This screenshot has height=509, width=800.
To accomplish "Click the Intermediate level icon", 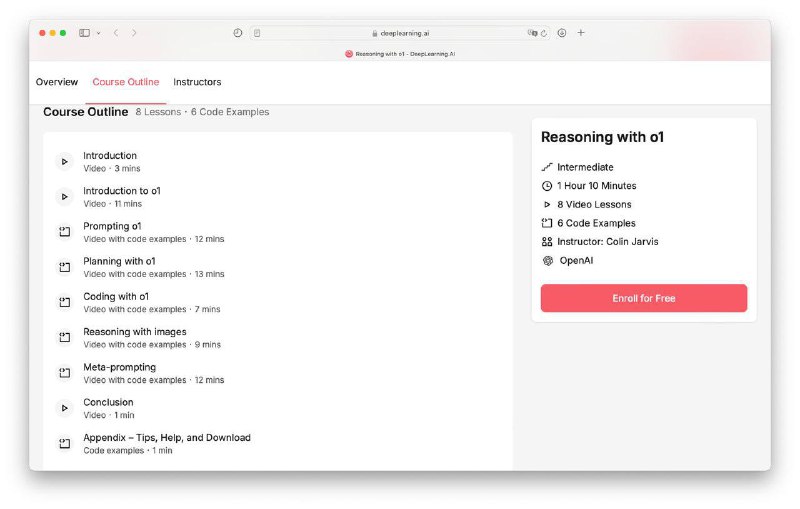I will click(x=547, y=167).
